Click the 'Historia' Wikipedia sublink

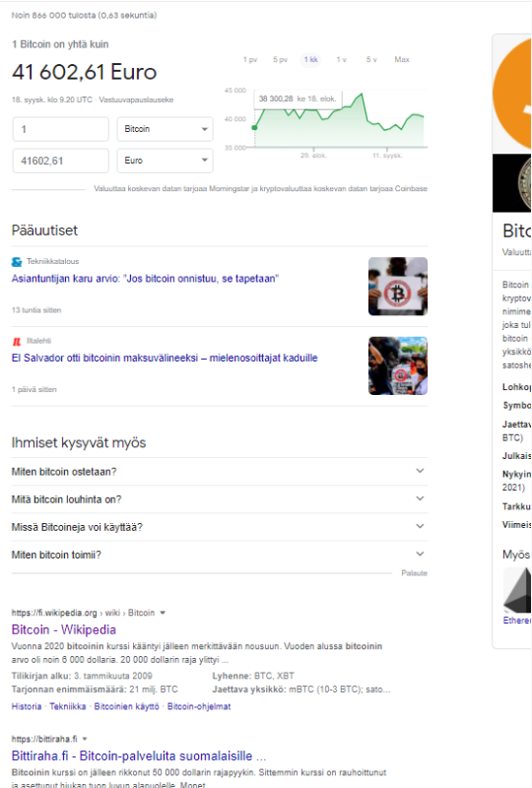(27, 706)
